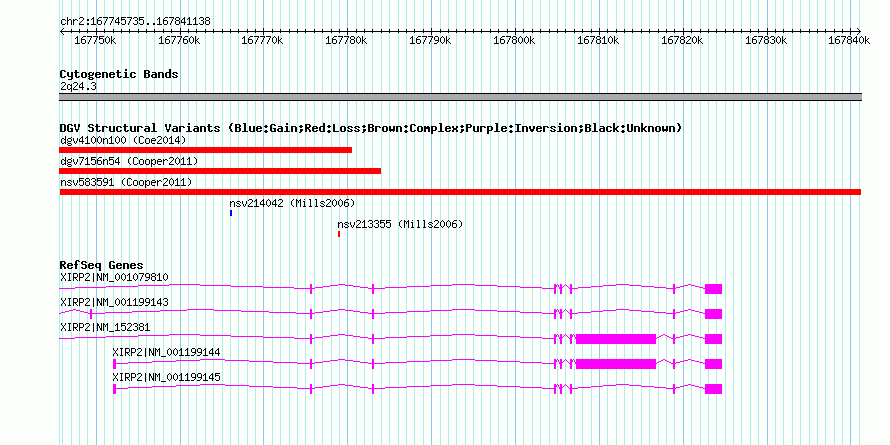Click the XIRP2|NM_001079810 transcript label
Viewport: 890px width, 445px height.
click(x=114, y=278)
